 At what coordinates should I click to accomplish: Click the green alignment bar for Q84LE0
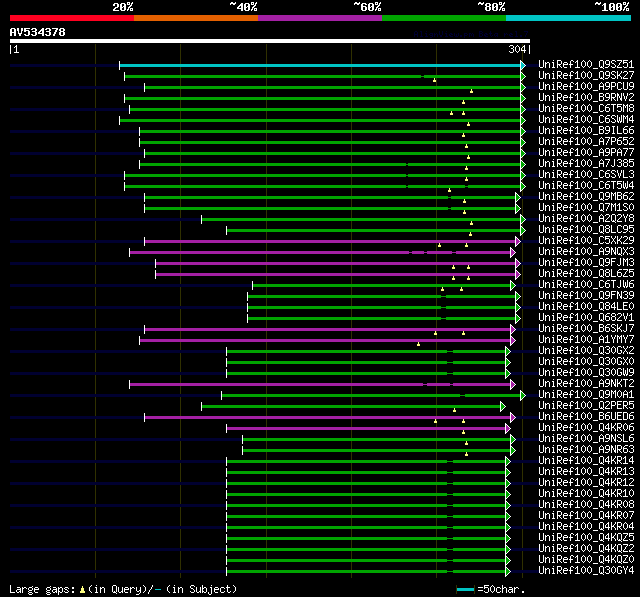point(382,308)
